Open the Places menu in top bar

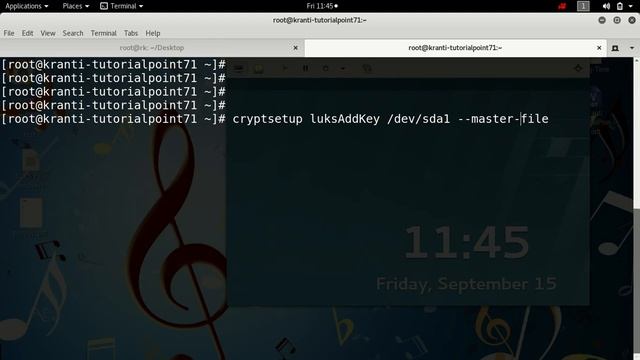pyautogui.click(x=76, y=6)
